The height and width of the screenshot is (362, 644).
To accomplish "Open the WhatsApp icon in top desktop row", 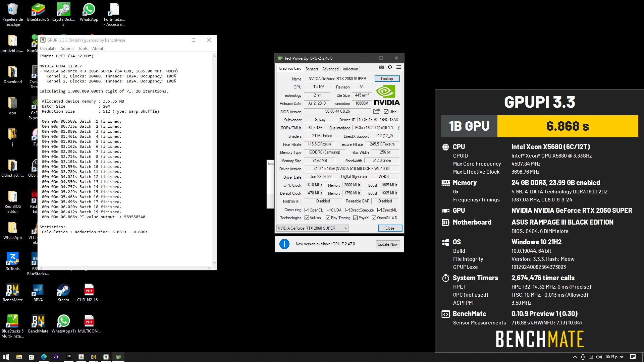I will coord(89,13).
